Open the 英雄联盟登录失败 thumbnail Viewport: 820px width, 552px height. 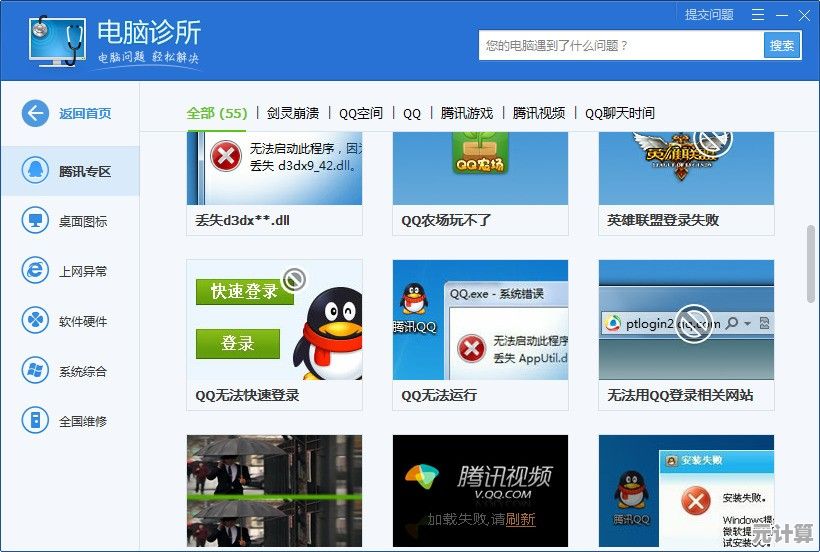click(686, 168)
